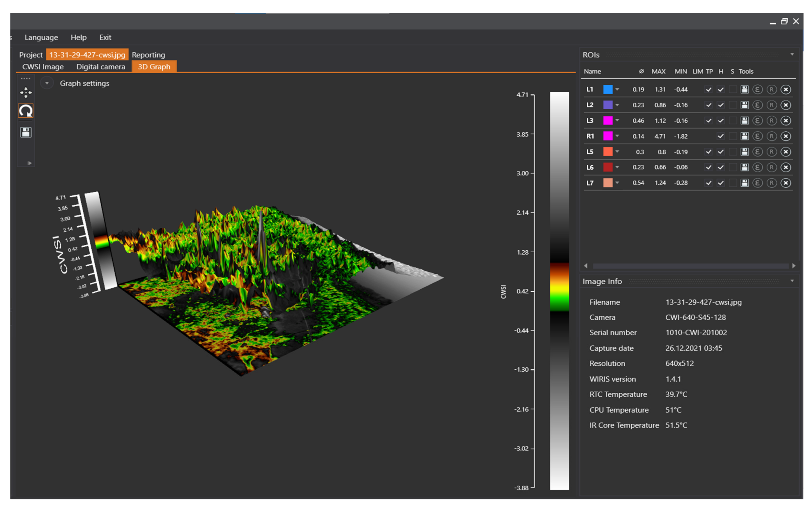Uncheck the H checkbox for ROI R1

click(x=721, y=136)
